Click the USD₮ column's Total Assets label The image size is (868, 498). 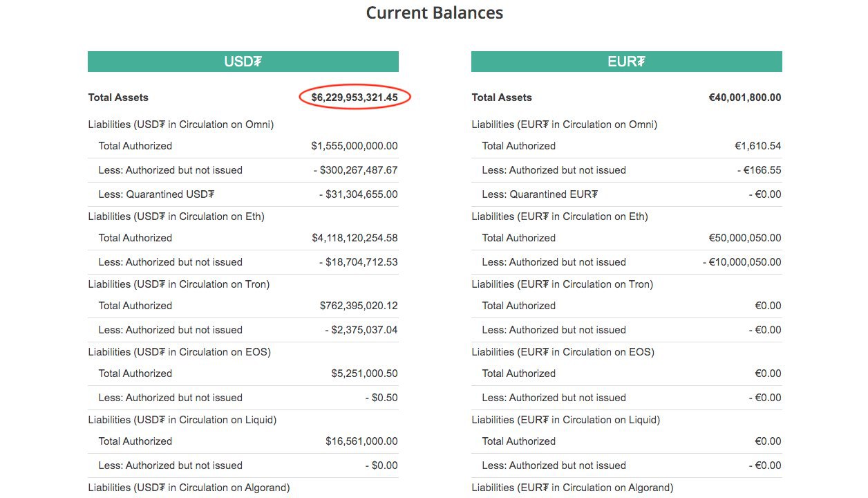(118, 98)
